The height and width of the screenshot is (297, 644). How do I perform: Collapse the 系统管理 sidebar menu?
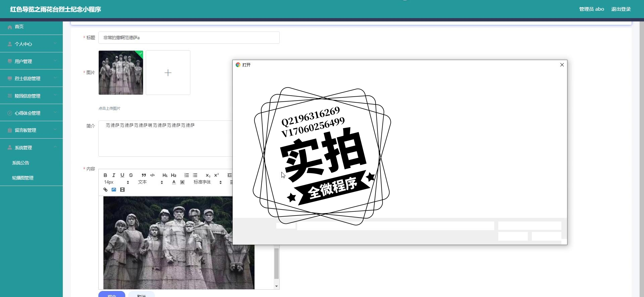(x=31, y=148)
